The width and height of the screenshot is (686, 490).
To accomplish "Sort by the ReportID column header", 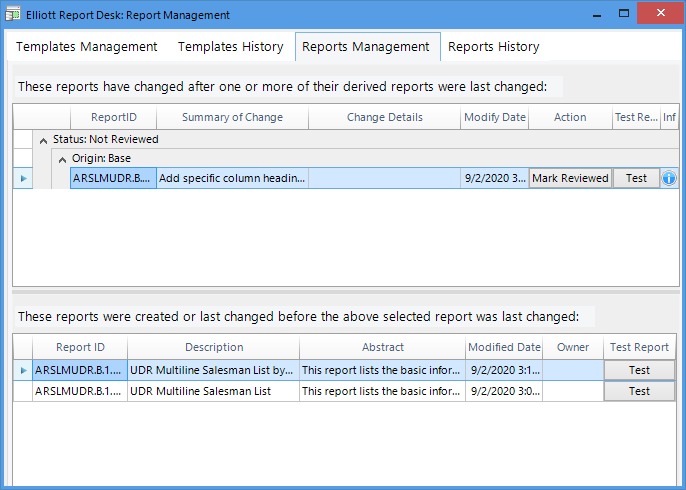I will (114, 117).
